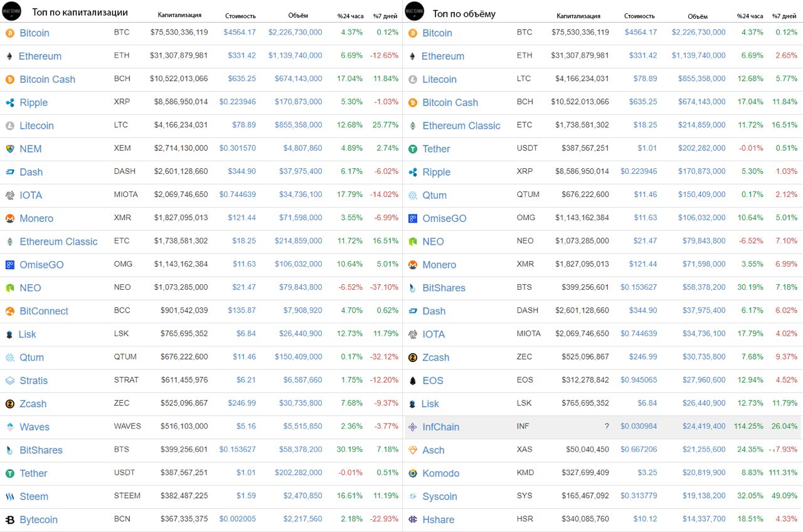Click Tether icon in the Топ по объёму table

[x=413, y=149]
